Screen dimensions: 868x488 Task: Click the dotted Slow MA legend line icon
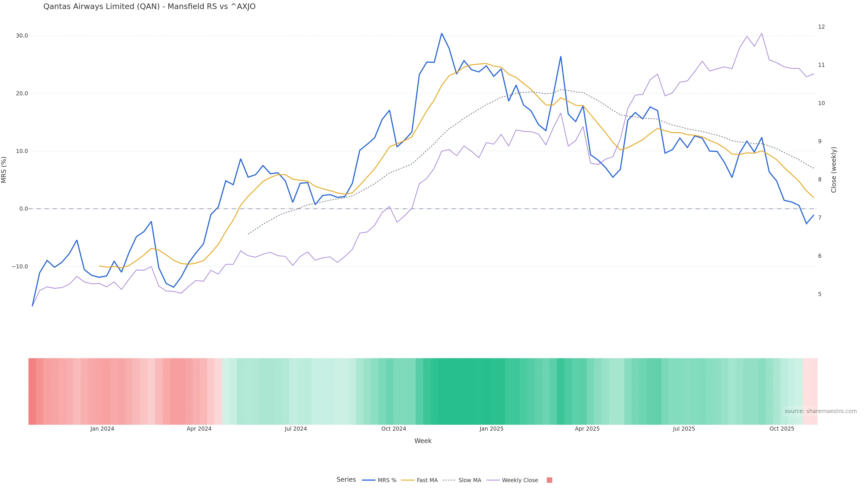coord(449,480)
